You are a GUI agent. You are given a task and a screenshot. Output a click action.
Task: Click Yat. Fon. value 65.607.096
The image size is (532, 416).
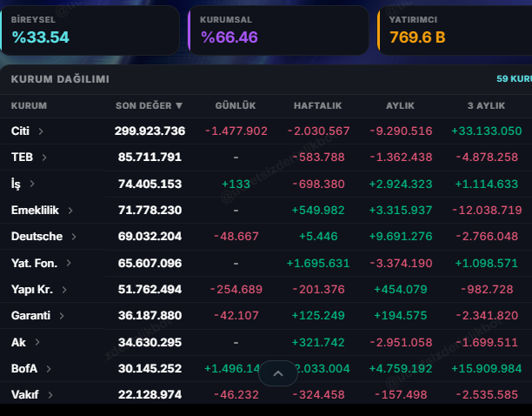tap(150, 263)
